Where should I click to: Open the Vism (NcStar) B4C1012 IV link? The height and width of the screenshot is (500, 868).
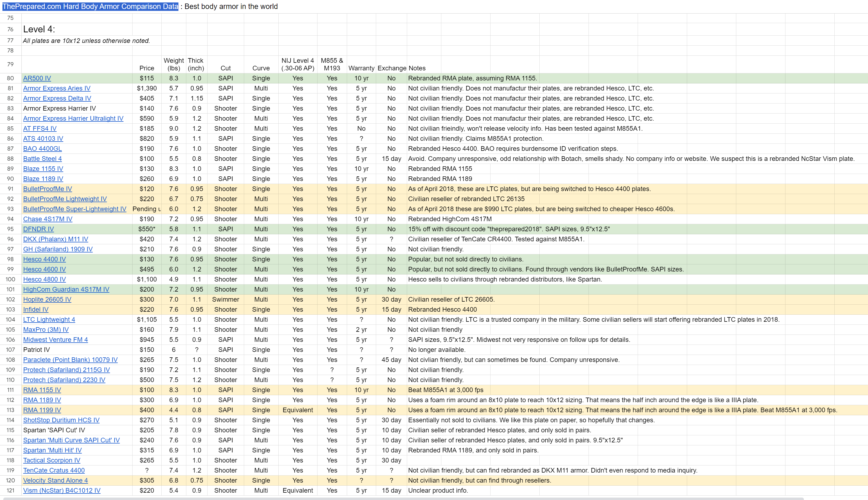[62, 490]
